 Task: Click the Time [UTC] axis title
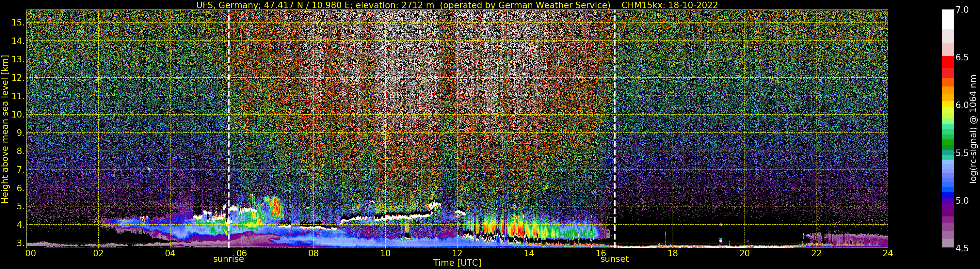[457, 263]
